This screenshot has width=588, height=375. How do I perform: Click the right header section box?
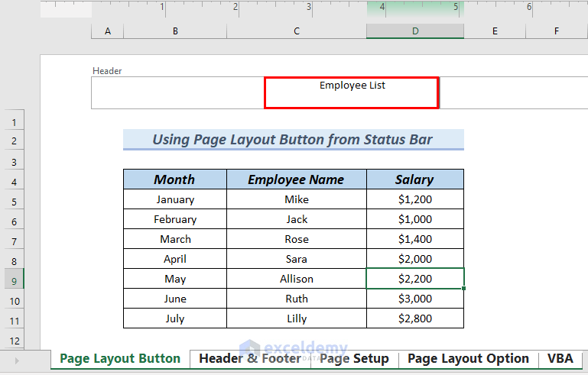513,93
